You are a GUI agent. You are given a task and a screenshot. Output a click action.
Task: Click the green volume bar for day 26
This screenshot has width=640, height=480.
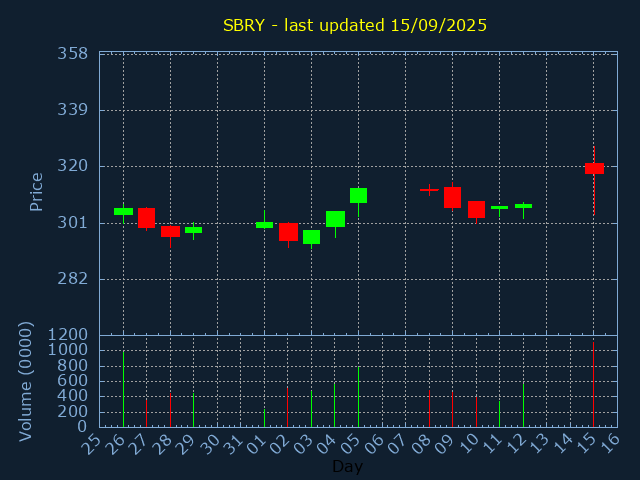coord(123,389)
